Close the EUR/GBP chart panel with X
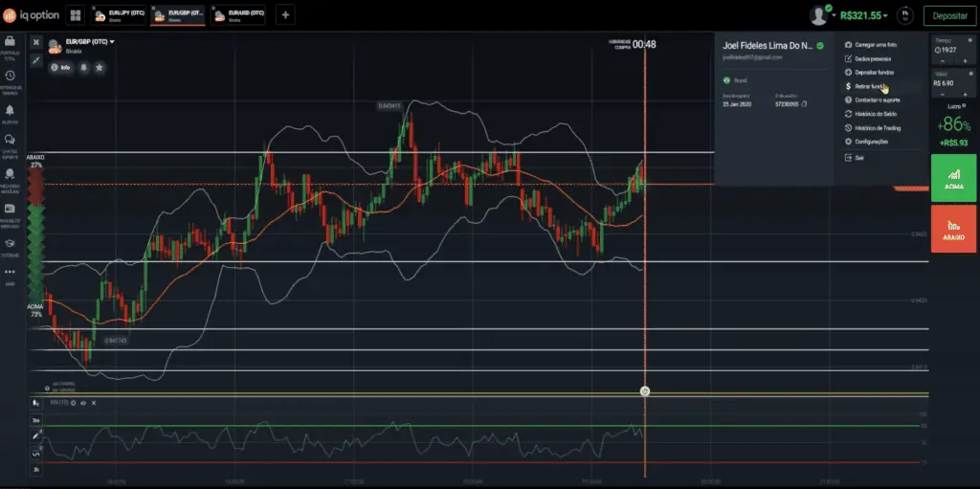The height and width of the screenshot is (489, 980). pos(36,42)
